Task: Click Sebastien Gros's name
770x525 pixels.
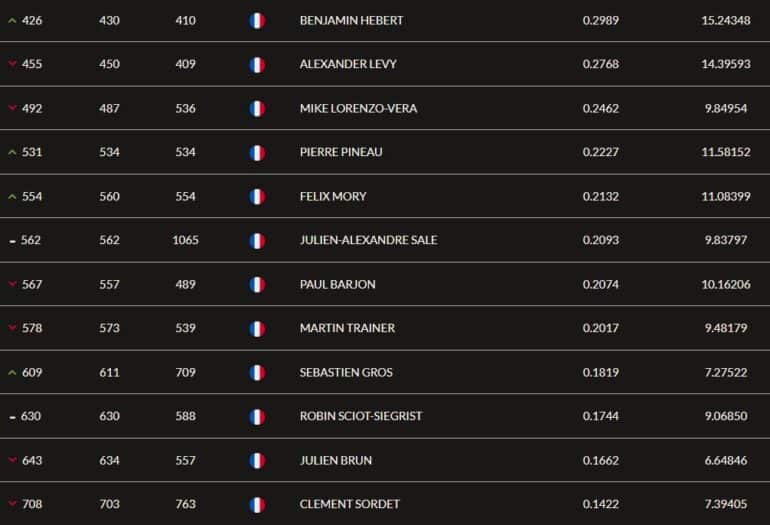Action: click(x=346, y=372)
